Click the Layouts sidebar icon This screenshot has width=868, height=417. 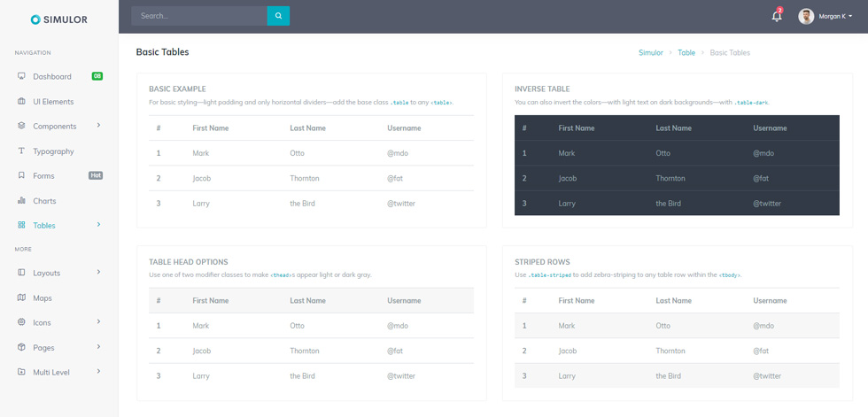tap(21, 273)
